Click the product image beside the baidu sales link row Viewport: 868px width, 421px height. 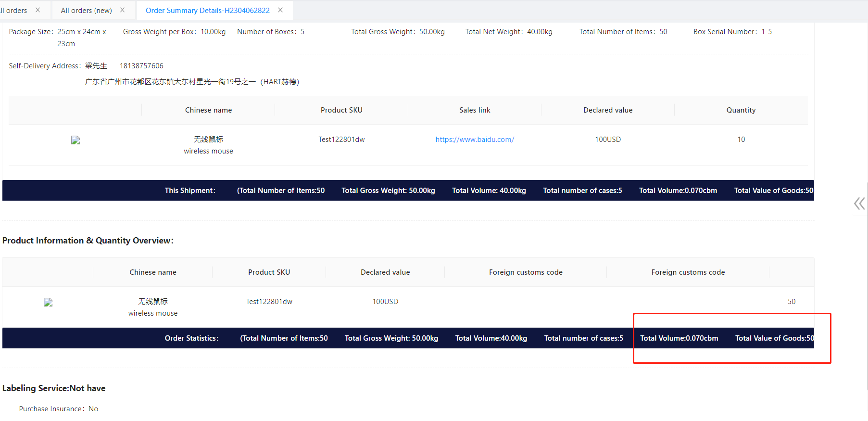pos(75,140)
